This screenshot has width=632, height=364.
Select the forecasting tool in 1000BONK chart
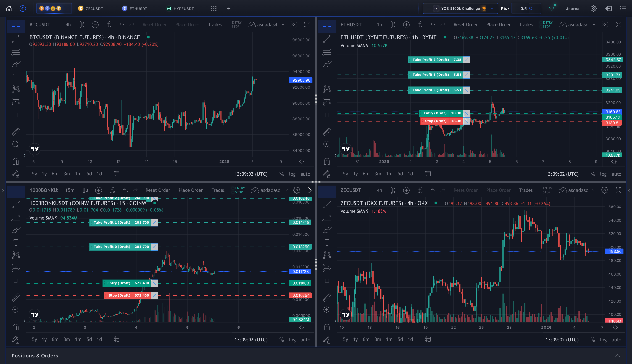tap(16, 268)
